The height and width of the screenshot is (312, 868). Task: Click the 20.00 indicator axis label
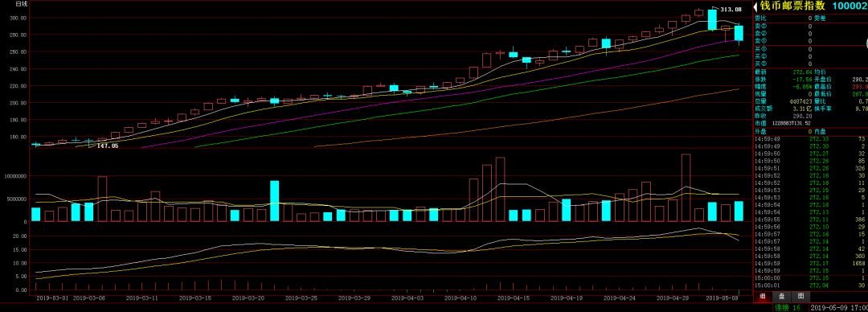tap(20, 236)
